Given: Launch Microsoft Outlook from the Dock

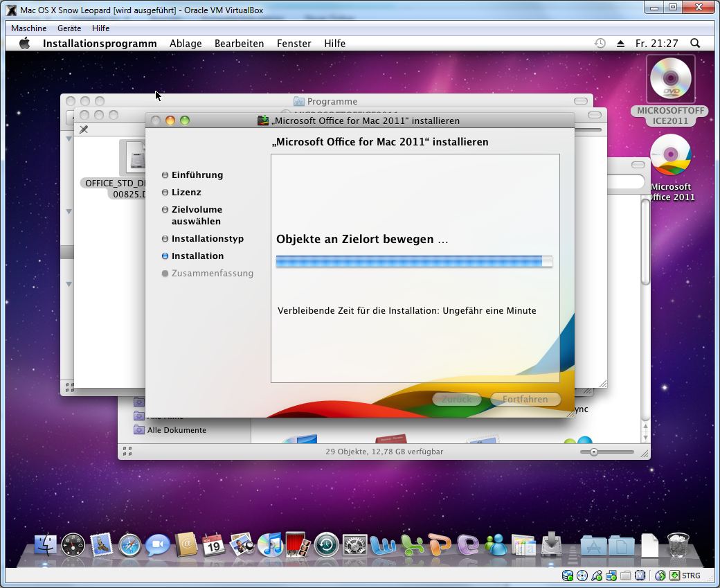Looking at the screenshot, I should (x=468, y=545).
